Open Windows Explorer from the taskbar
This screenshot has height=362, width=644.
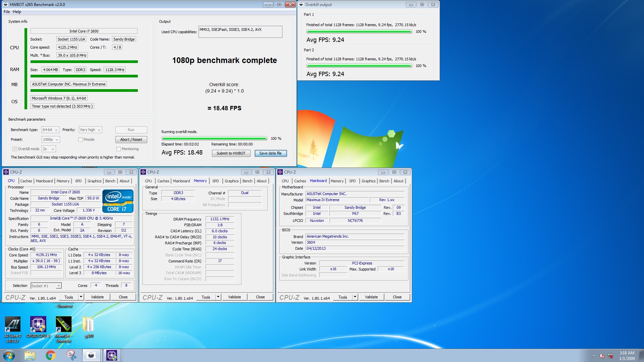pos(30,355)
